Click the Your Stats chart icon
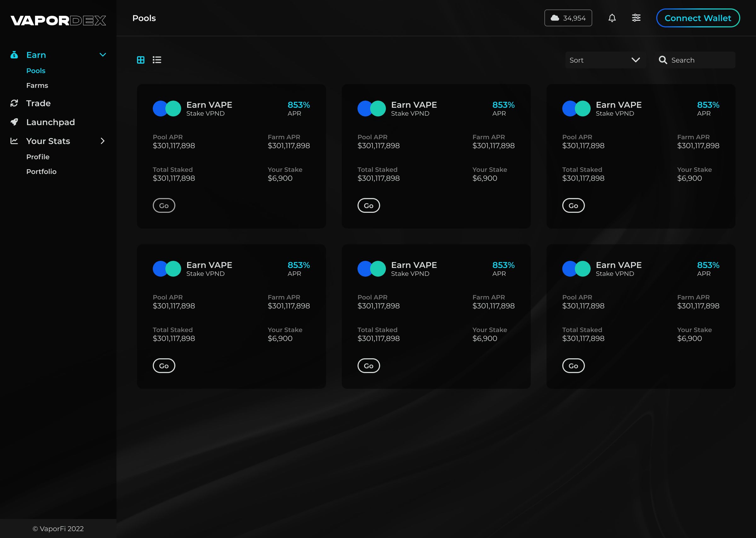This screenshot has width=756, height=538. pos(14,141)
